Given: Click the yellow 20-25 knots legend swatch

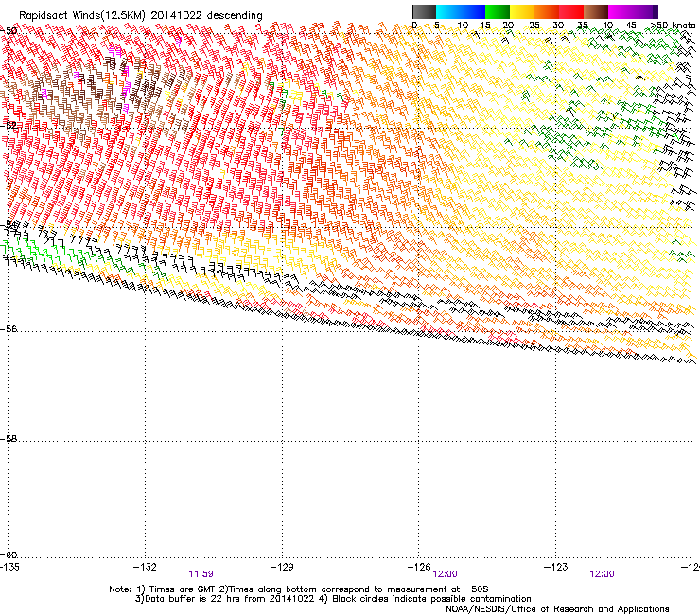Looking at the screenshot, I should tap(522, 11).
